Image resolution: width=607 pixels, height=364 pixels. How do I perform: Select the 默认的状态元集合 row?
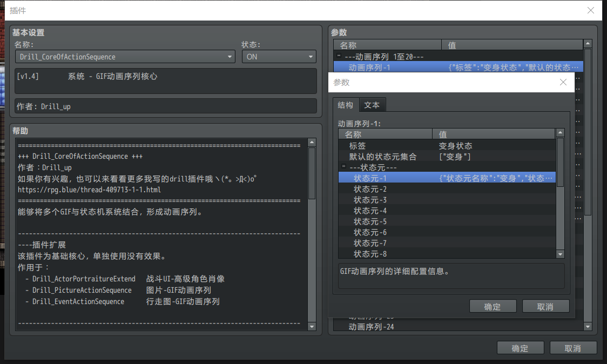[x=447, y=157]
